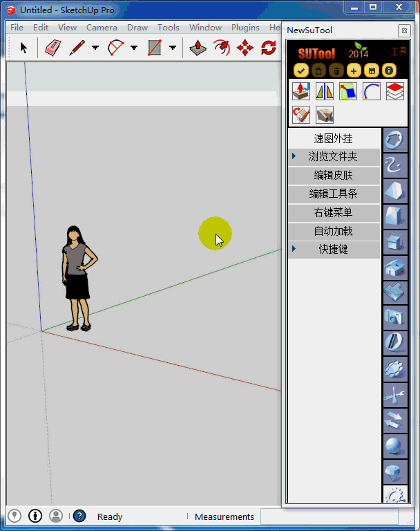Click SUTool round checkmark button

point(301,71)
